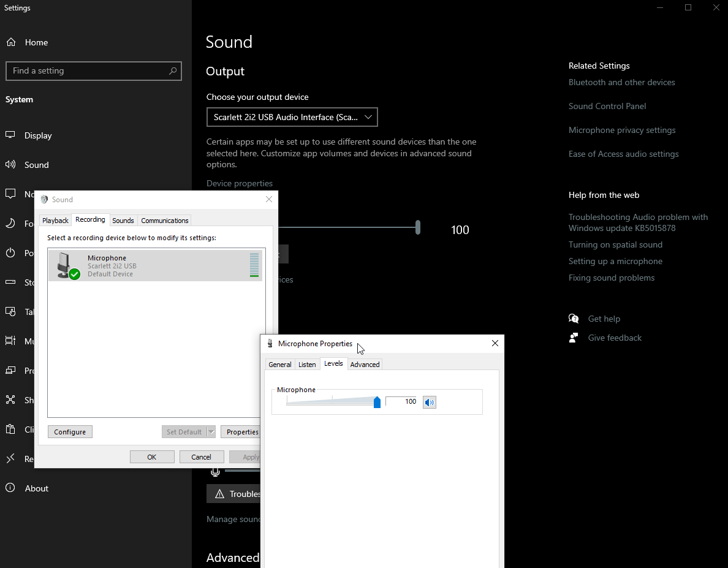Click the About info icon in sidebar

pyautogui.click(x=10, y=488)
